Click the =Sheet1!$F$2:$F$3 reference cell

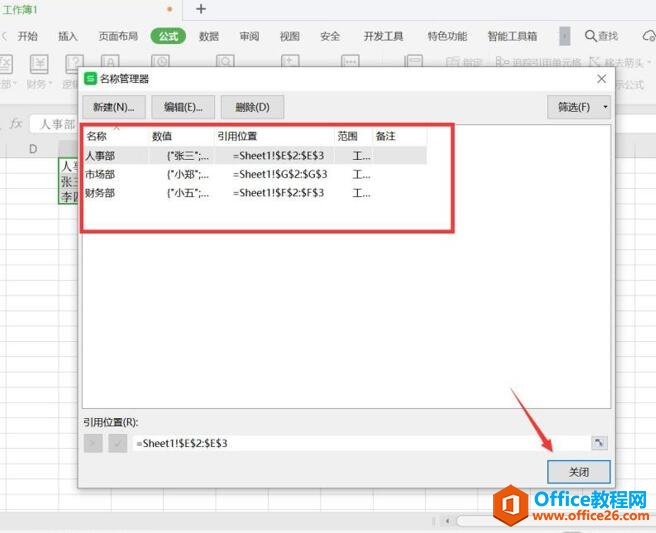(278, 193)
